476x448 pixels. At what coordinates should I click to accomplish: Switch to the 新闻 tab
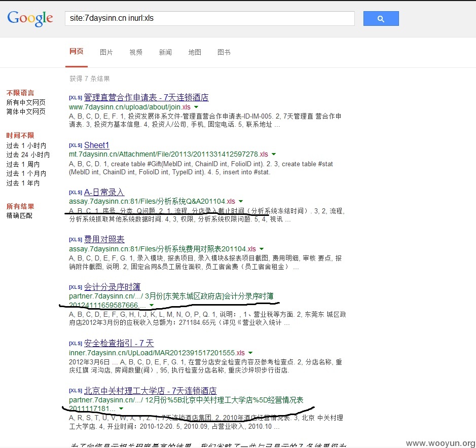point(165,52)
